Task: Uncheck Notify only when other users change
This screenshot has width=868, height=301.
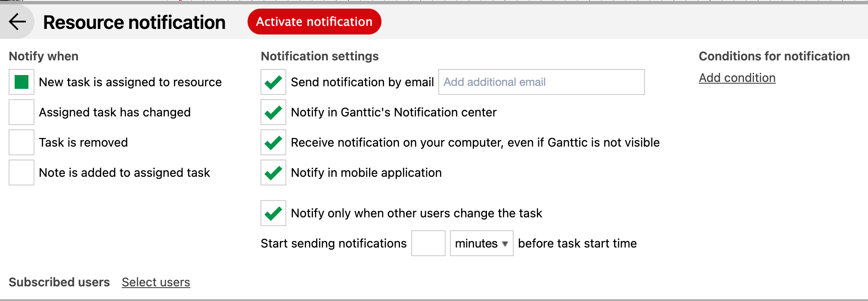Action: (x=273, y=213)
